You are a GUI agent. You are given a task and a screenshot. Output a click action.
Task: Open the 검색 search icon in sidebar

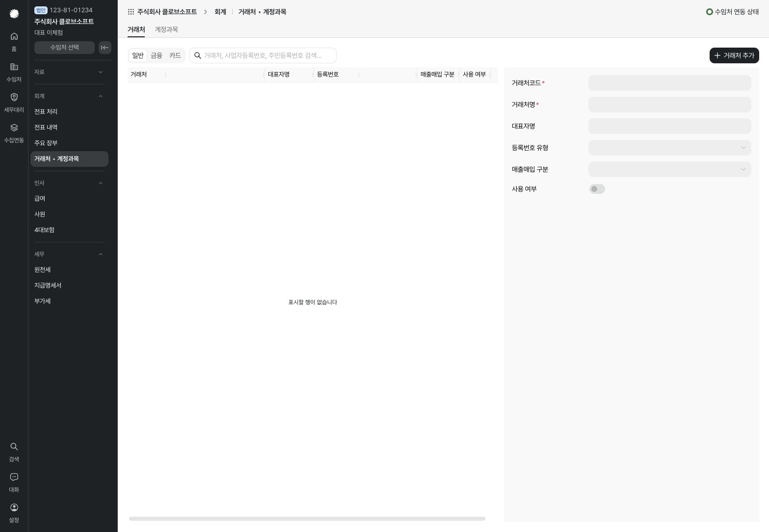[14, 447]
